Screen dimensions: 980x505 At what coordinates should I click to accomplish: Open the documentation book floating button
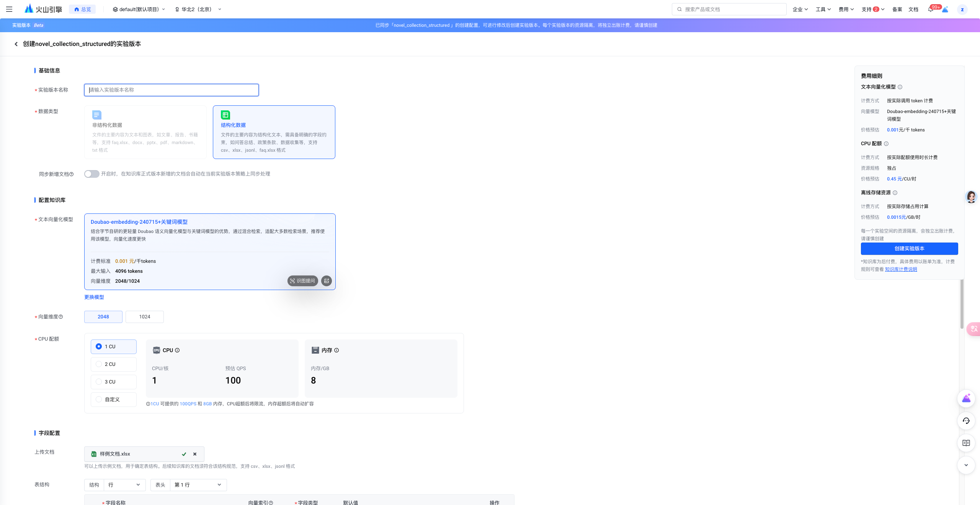coord(966,443)
